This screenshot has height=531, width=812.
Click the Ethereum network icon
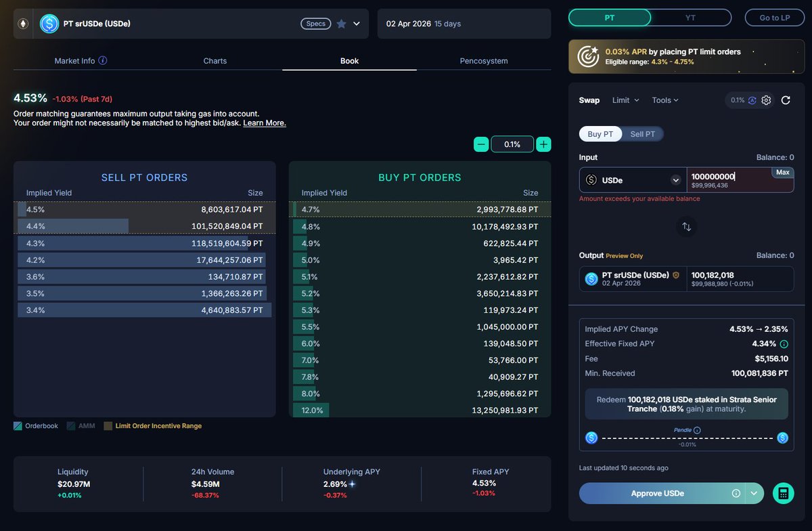point(23,24)
